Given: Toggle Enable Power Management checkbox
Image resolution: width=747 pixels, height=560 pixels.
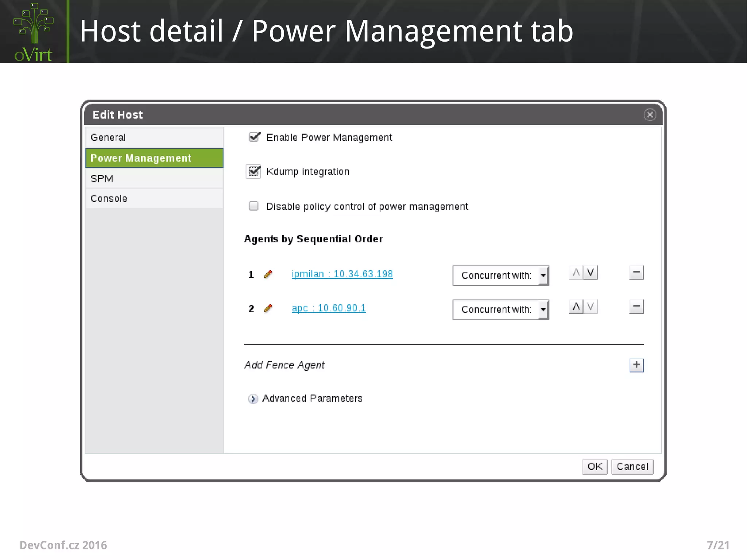Looking at the screenshot, I should coord(254,137).
